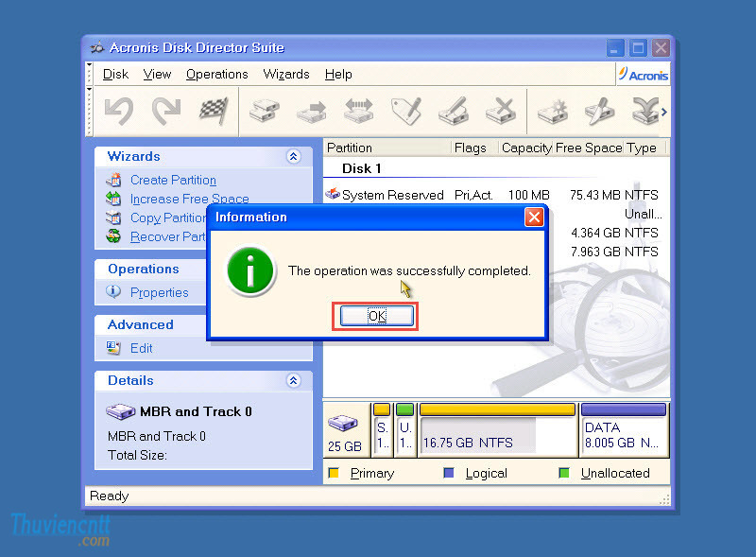The image size is (756, 557).
Task: Click the Type column header
Action: tap(645, 148)
